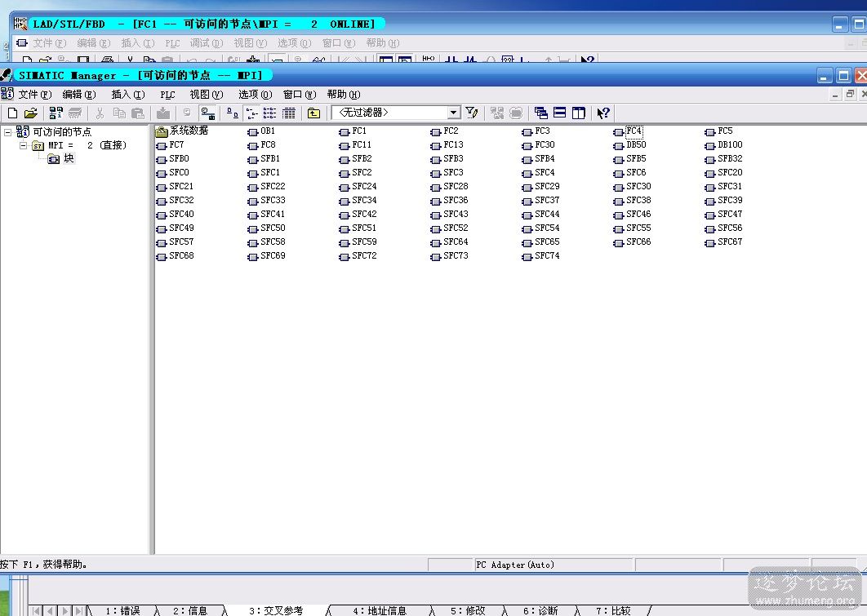Select the SFC74 block
The image size is (867, 616).
(x=540, y=256)
